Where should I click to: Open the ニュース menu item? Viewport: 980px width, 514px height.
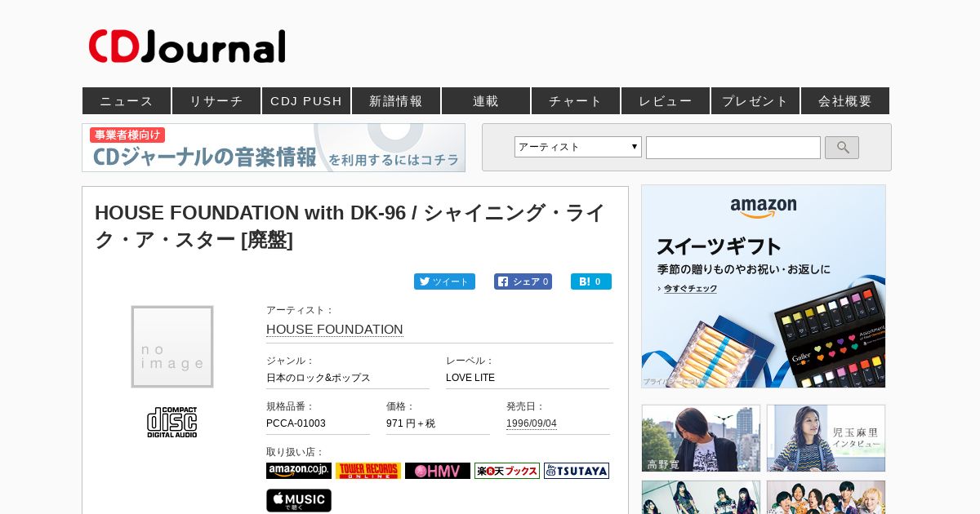point(127,101)
